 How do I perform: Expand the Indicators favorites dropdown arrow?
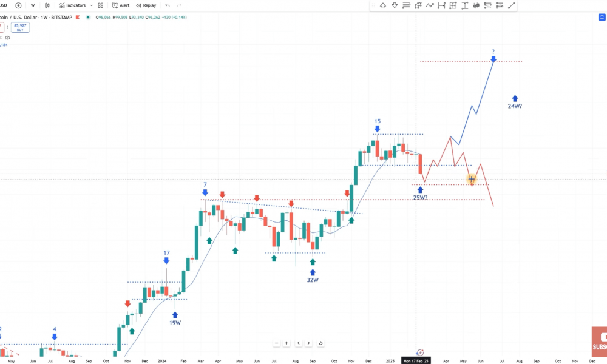(x=92, y=5)
